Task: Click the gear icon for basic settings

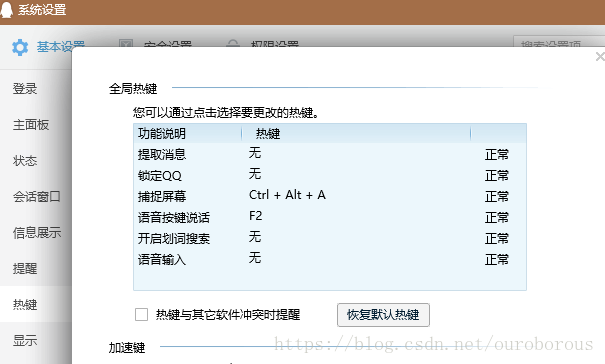Action: tap(20, 47)
